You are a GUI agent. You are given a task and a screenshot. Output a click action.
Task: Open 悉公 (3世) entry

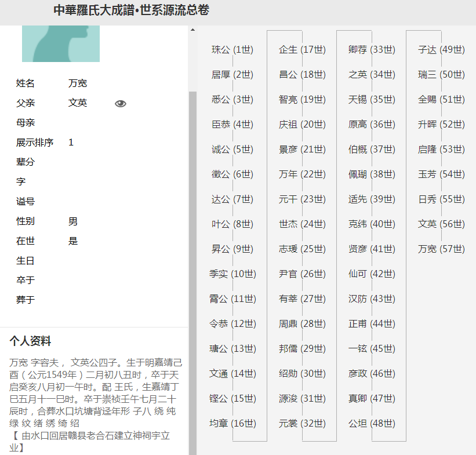[x=232, y=99]
